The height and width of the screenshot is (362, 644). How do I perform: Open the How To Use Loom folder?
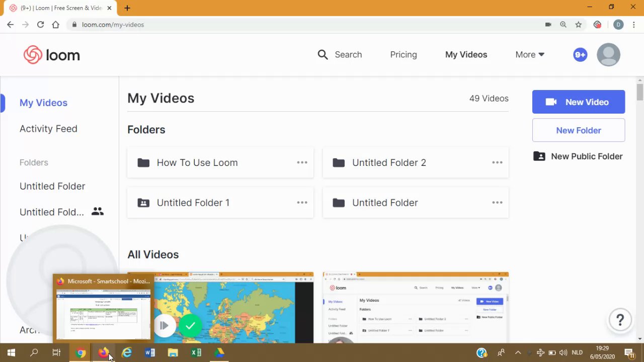220,162
